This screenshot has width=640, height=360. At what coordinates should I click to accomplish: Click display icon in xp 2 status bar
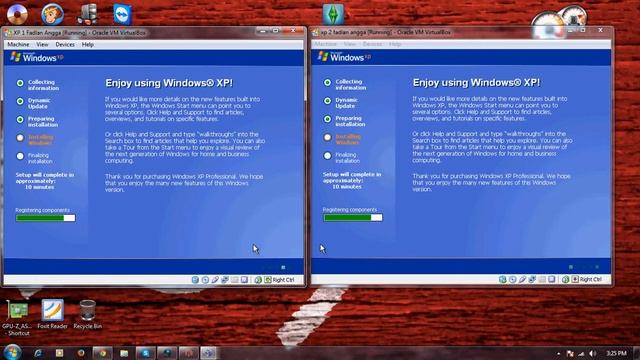(551, 279)
